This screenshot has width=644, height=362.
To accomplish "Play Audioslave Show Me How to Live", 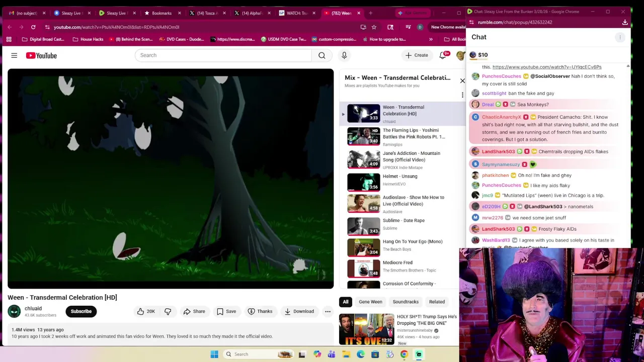I will click(403, 203).
